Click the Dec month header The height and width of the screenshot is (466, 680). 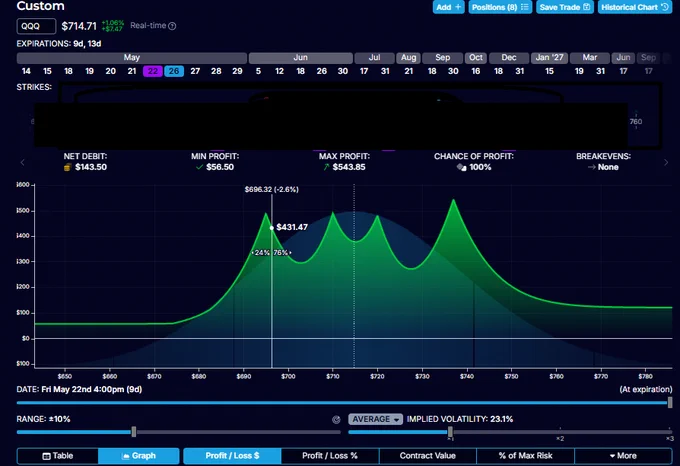click(x=509, y=58)
